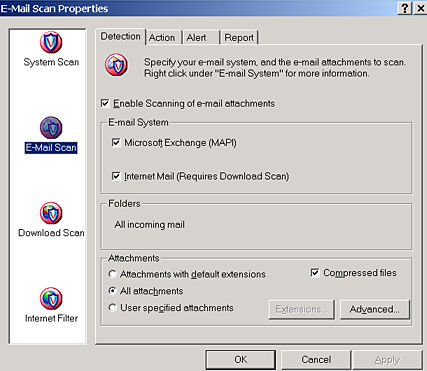Click the Extensions... button
427x371 pixels.
point(301,309)
